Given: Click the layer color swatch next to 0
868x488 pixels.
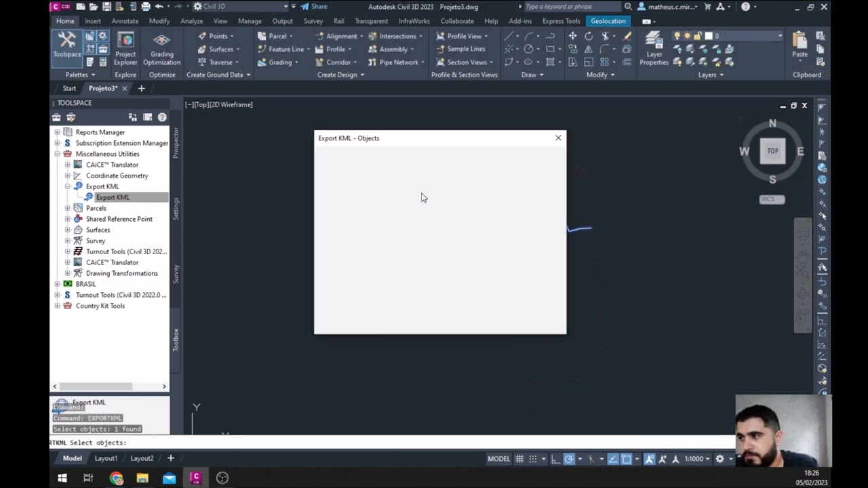Looking at the screenshot, I should point(709,36).
